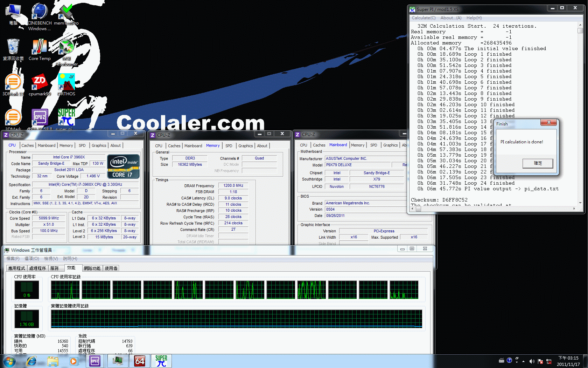Launch the CINEBENCH Windows shortcut
588x368 pixels.
point(39,17)
